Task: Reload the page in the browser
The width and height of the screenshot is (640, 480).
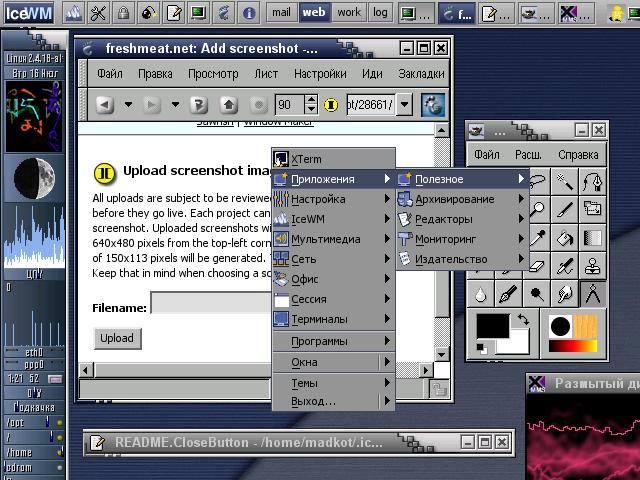Action: pyautogui.click(x=199, y=105)
